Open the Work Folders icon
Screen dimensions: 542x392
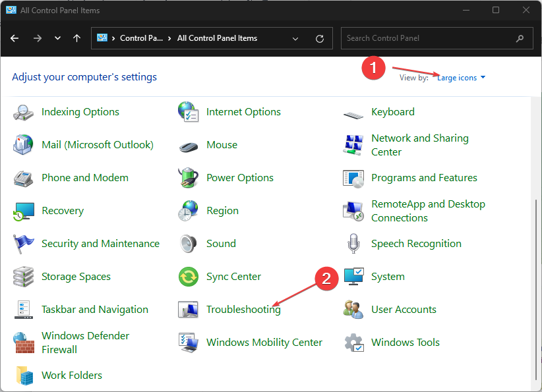point(24,376)
